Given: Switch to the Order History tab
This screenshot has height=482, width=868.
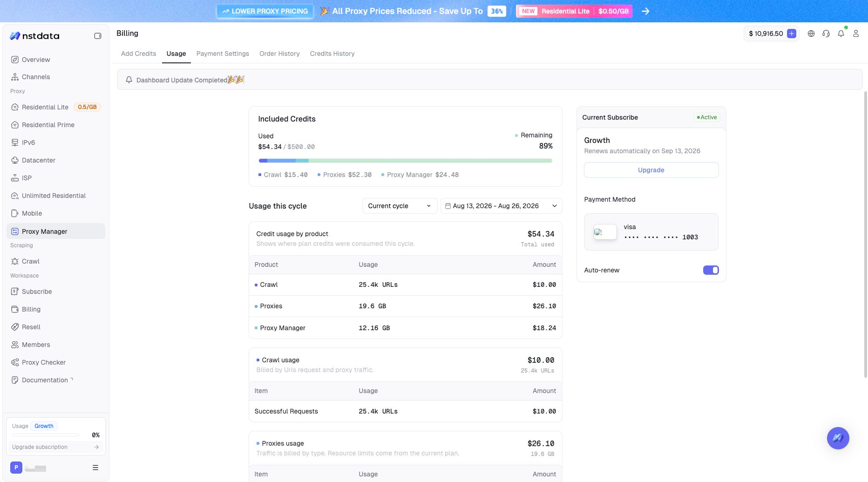Looking at the screenshot, I should coord(279,54).
